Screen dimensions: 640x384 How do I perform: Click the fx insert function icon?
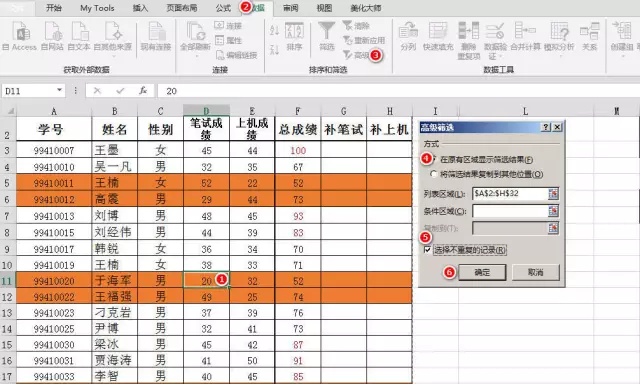point(143,91)
